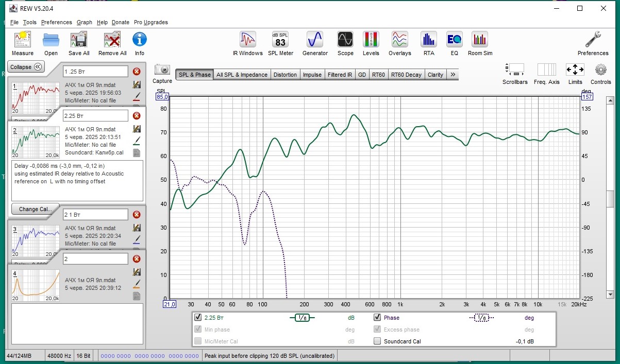
Task: Toggle the Phase trace checkbox
Action: tap(377, 318)
